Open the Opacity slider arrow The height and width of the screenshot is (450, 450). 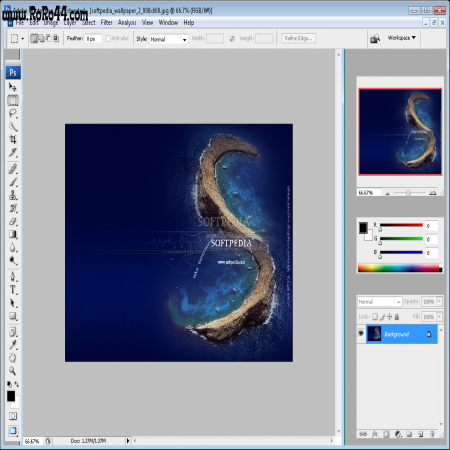pos(439,301)
